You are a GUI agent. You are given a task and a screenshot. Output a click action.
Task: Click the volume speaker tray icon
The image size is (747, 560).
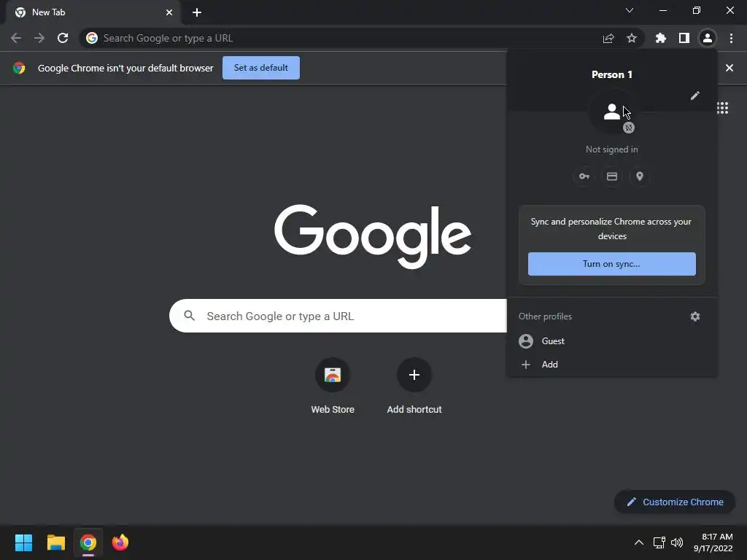point(677,542)
